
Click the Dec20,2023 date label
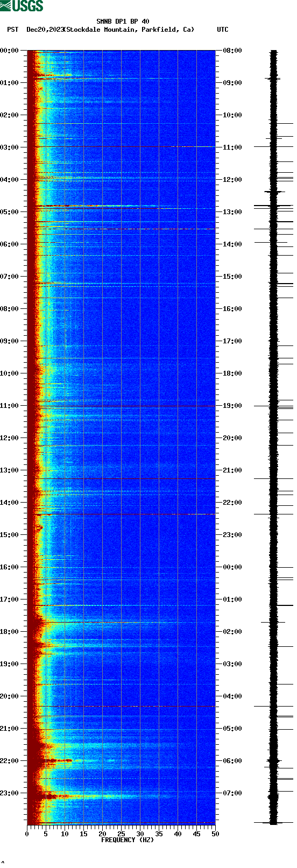[x=45, y=30]
